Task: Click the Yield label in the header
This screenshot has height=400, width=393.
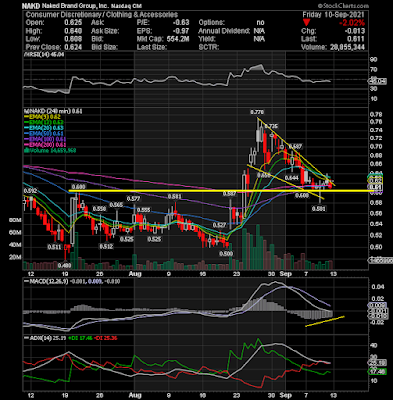Action: coord(207,39)
